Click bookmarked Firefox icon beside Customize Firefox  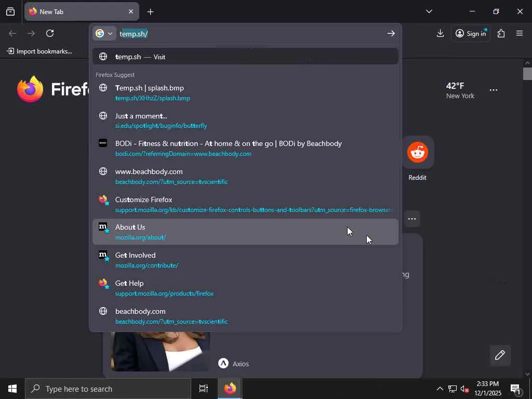(x=104, y=200)
